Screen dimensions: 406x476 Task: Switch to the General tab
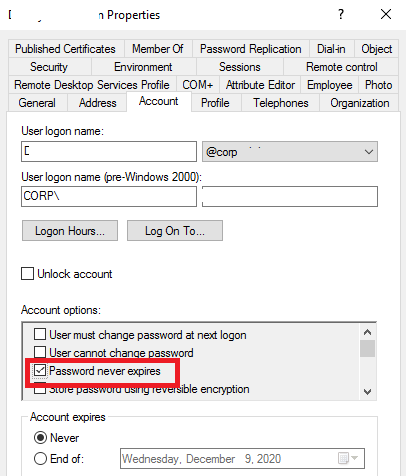click(37, 103)
